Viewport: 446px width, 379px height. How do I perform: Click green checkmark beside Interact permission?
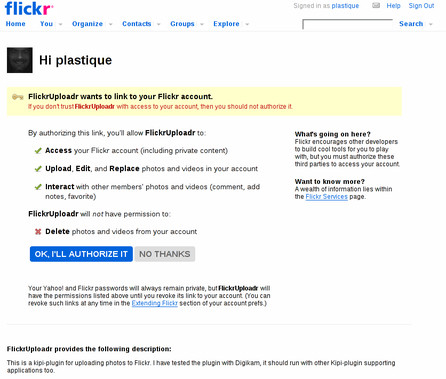38,187
